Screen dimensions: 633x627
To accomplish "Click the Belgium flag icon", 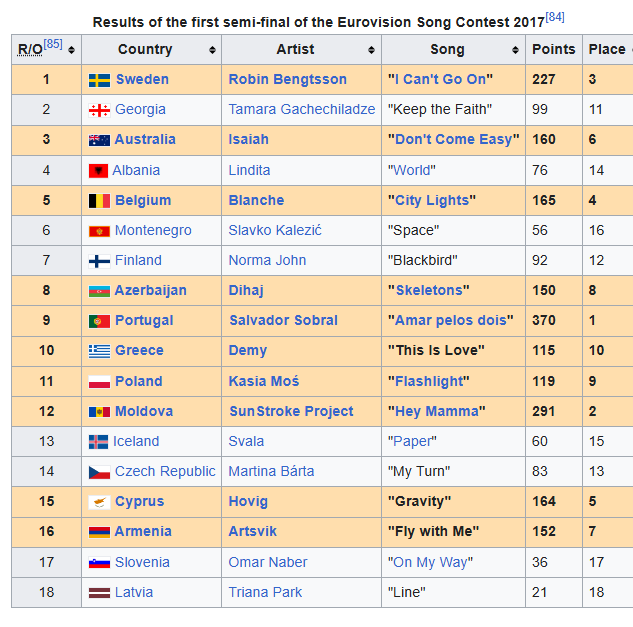I will coord(99,201).
